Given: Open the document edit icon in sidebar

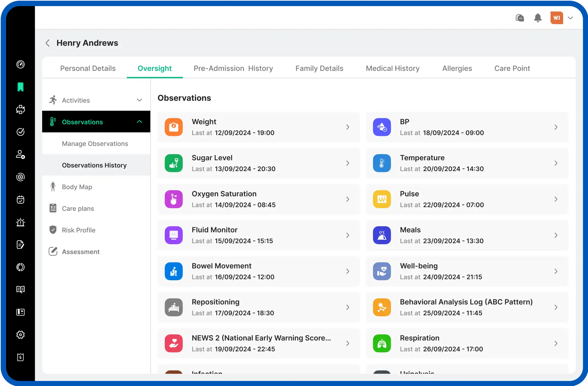Looking at the screenshot, I should click(x=21, y=245).
